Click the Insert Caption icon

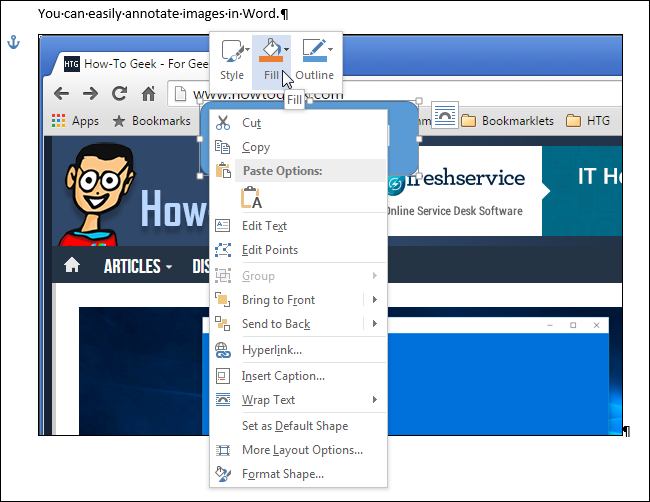click(x=223, y=376)
